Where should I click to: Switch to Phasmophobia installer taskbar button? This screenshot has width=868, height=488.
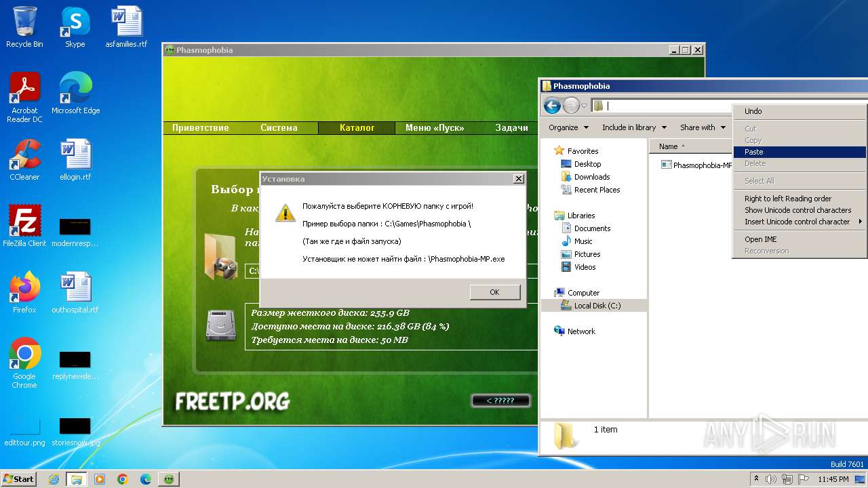pos(169,479)
